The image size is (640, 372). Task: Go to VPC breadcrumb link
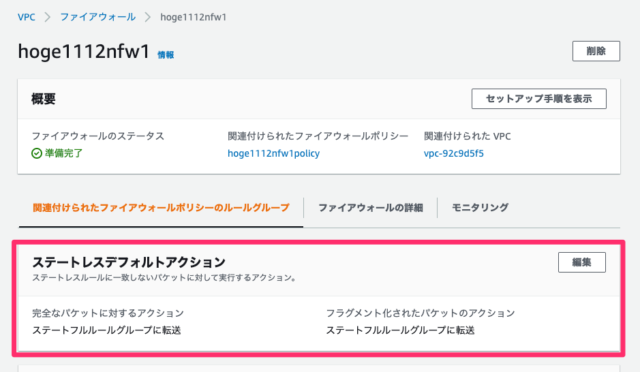(26, 17)
